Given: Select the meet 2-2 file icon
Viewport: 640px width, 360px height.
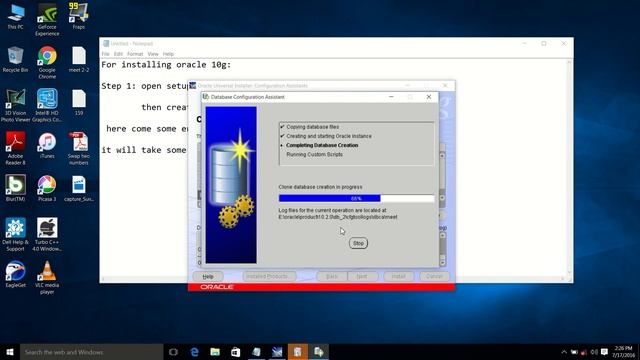Looking at the screenshot, I should pos(79,60).
